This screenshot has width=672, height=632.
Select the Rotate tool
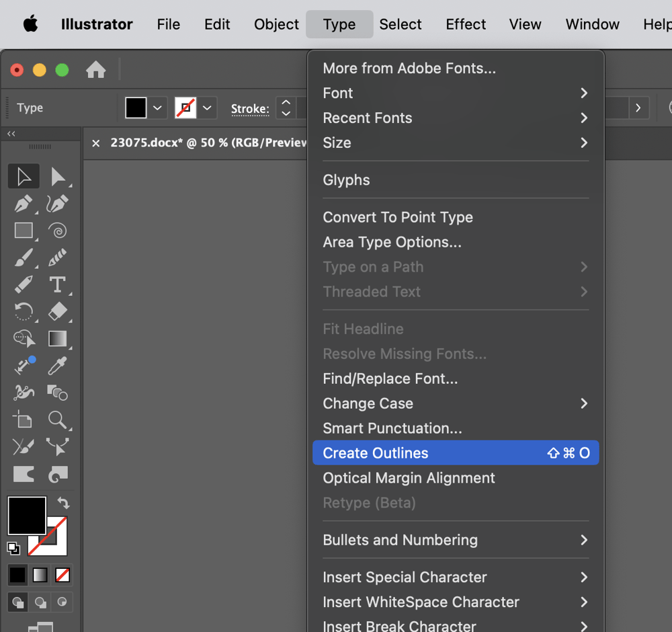24,312
